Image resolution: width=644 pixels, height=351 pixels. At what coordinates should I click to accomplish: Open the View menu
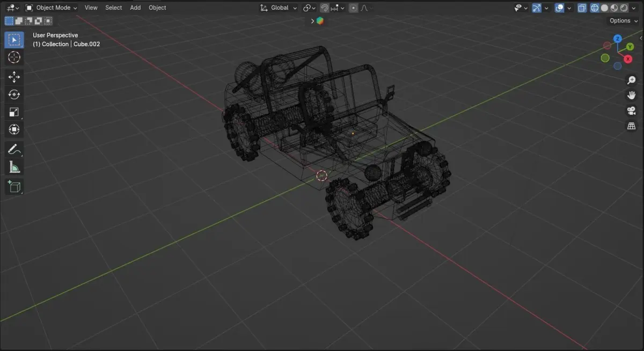pos(91,8)
